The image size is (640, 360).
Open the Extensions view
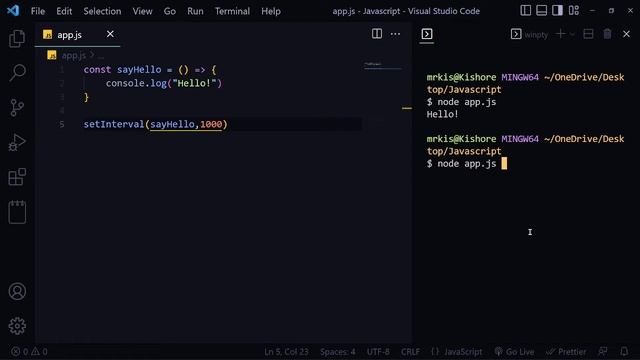17,177
